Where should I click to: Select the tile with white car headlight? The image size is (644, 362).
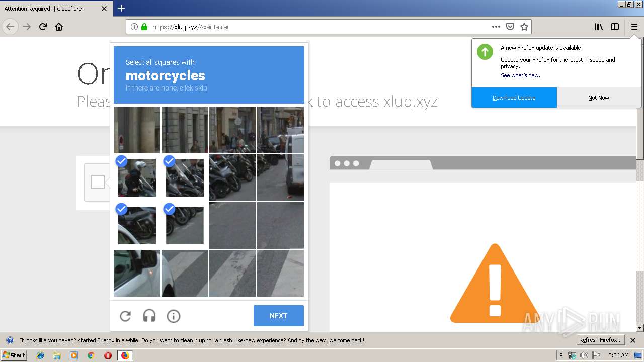click(x=137, y=273)
